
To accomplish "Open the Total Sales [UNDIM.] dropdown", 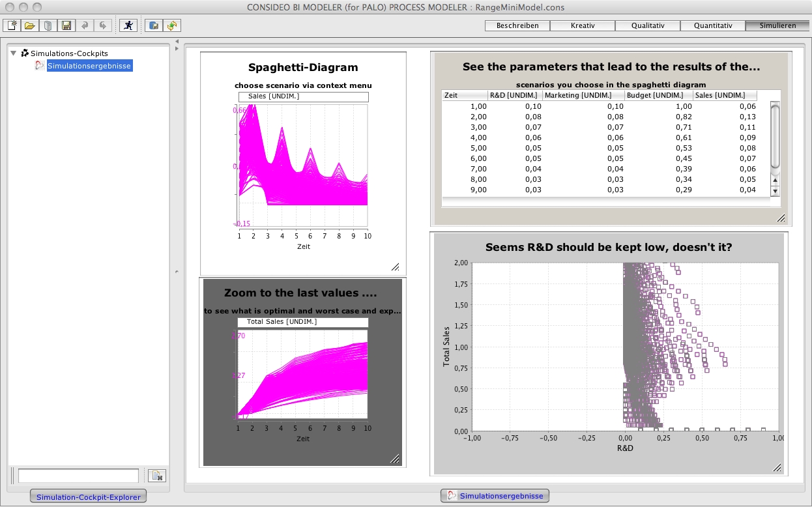I will (303, 322).
